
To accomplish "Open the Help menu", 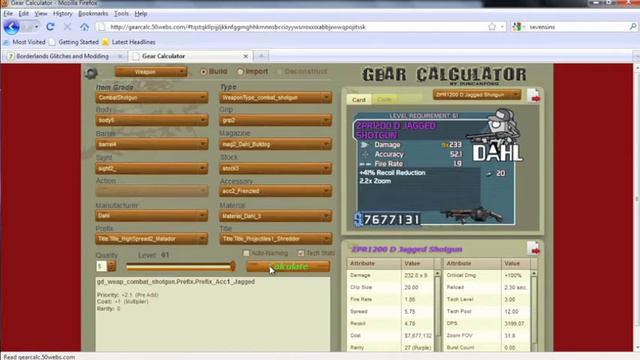I will point(141,13).
